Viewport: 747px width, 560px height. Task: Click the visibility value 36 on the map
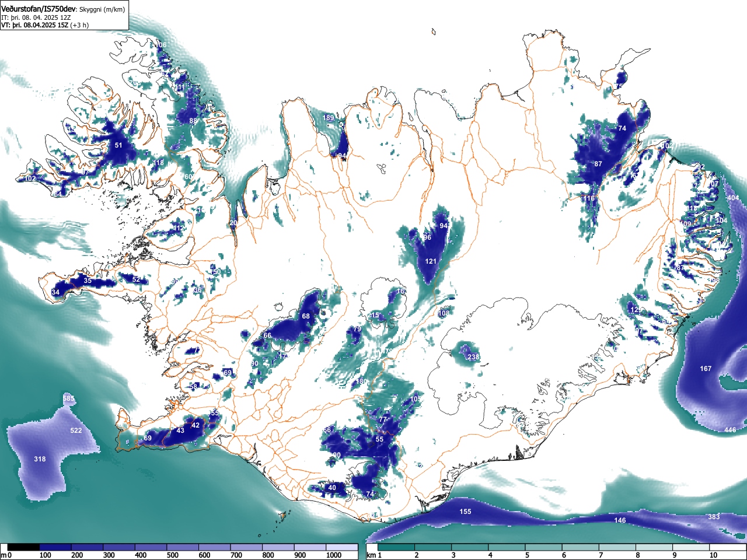(198, 290)
